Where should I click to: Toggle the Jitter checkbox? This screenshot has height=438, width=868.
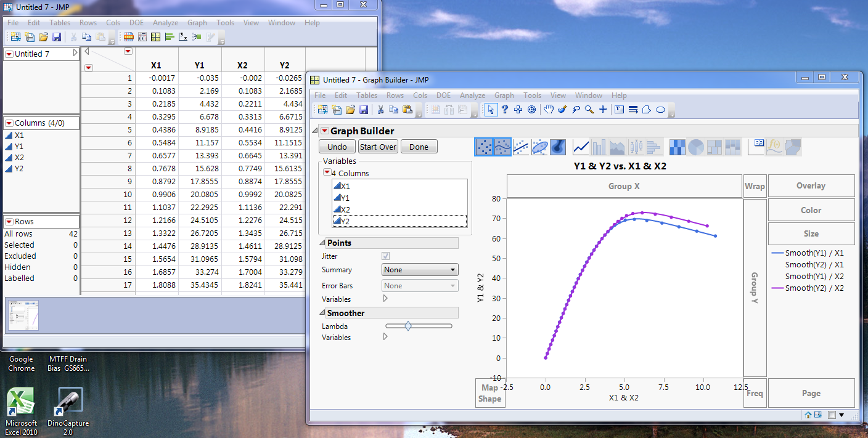[x=386, y=256]
